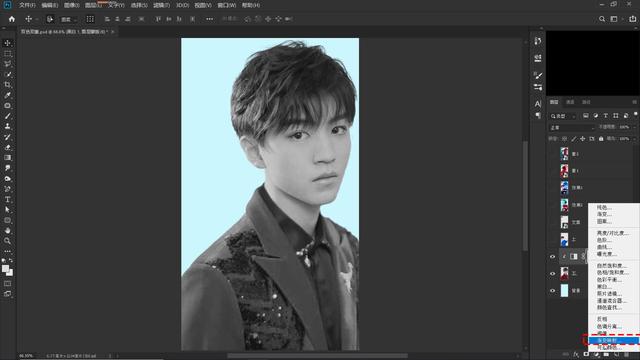This screenshot has height=360, width=640.
Task: Open the search icon in options bar
Action: click(x=602, y=19)
